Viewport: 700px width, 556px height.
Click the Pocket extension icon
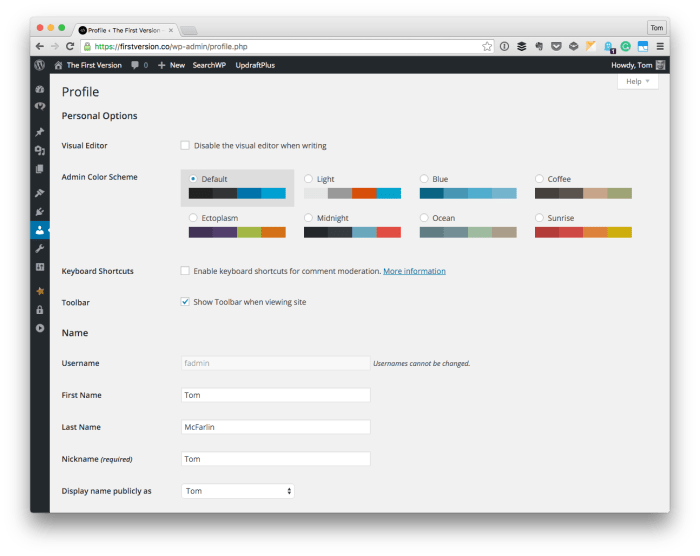[556, 46]
